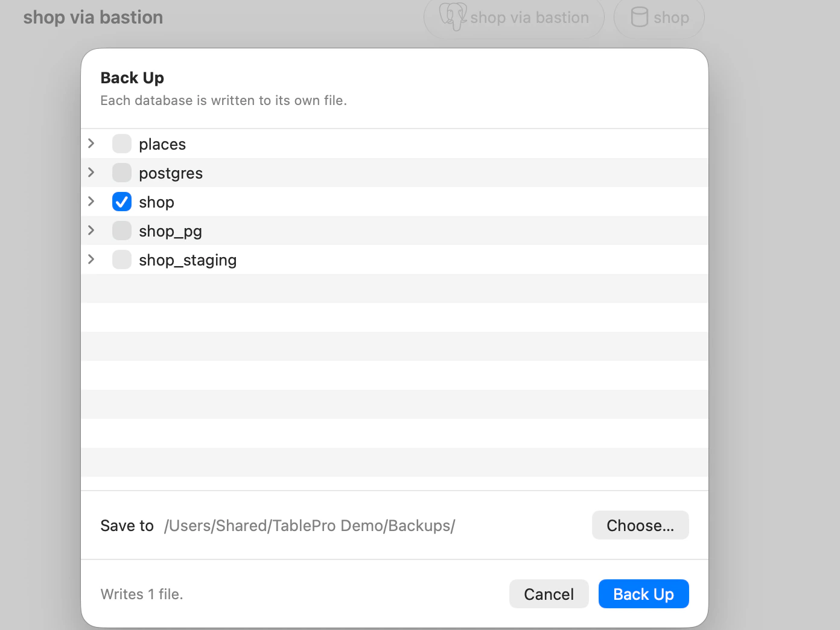
Task: Click the shop via bastion window title
Action: point(93,17)
